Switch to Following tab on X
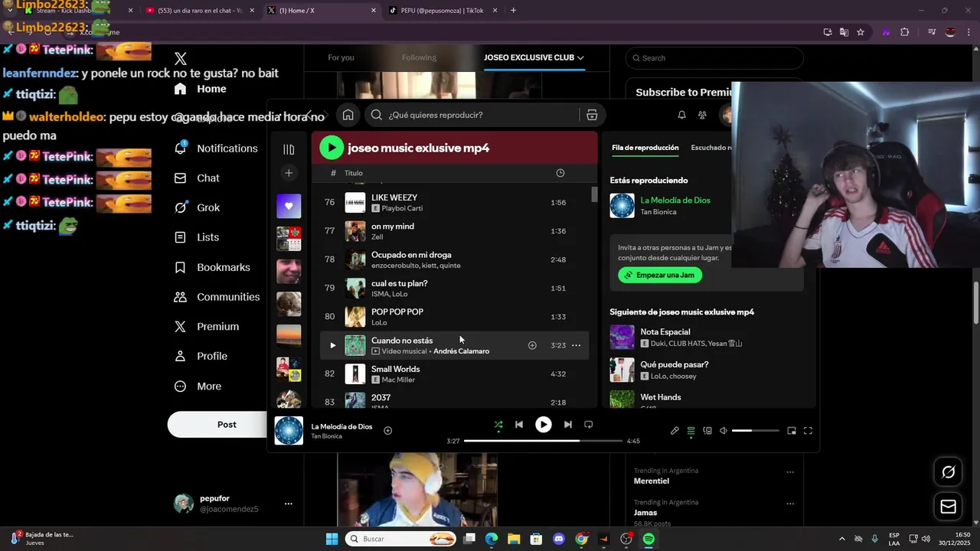980x551 pixels. coord(419,57)
